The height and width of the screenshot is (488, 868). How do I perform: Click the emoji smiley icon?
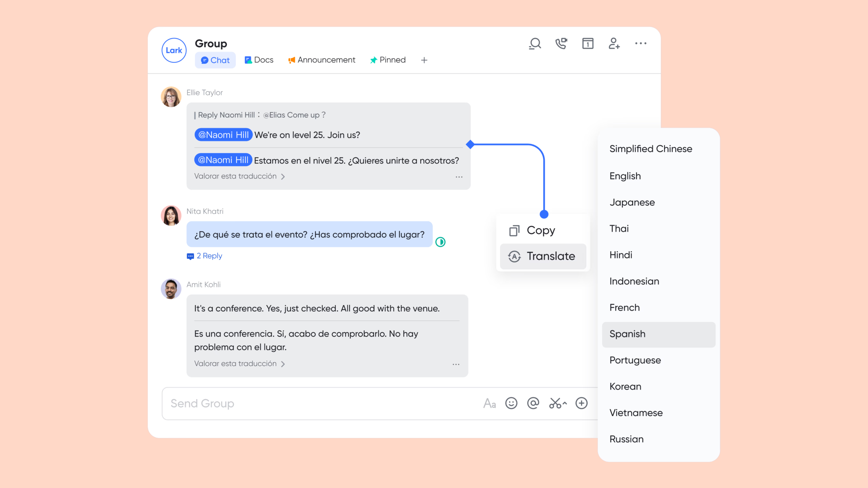click(x=511, y=403)
